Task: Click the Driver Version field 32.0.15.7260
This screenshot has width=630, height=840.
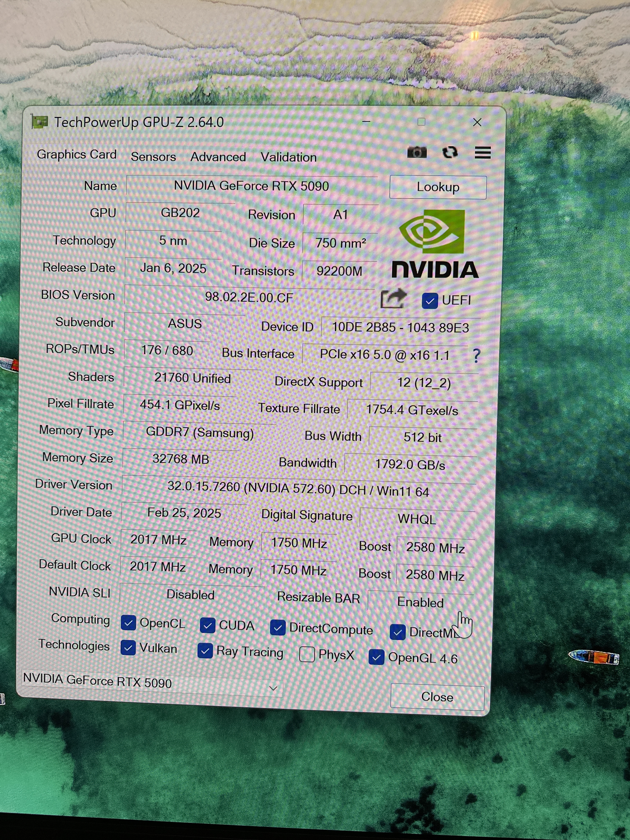Action: tap(299, 489)
